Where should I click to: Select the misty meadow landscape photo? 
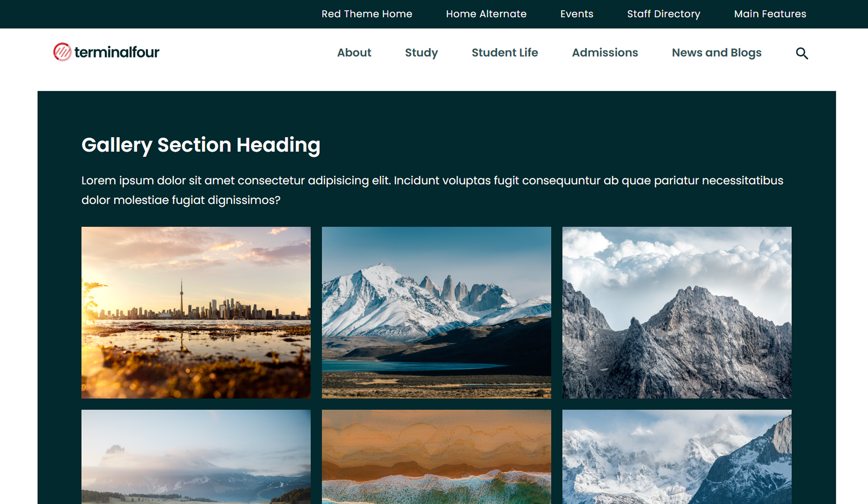tap(196, 456)
